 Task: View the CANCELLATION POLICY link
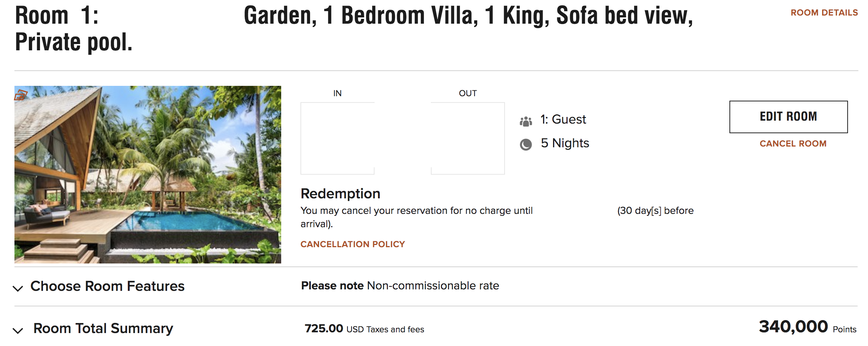pos(352,244)
